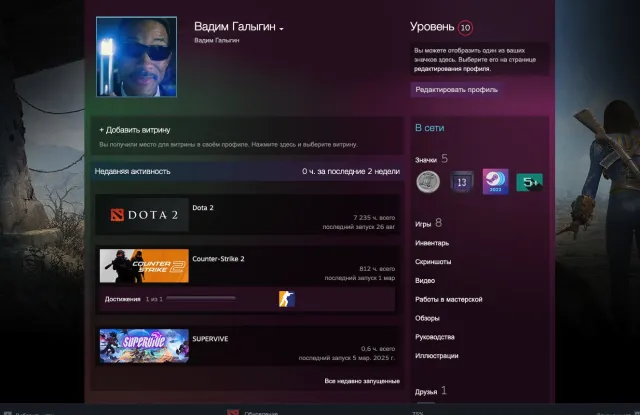640x415 pixels.
Task: Open Все недавно запущенные link
Action: coord(362,381)
